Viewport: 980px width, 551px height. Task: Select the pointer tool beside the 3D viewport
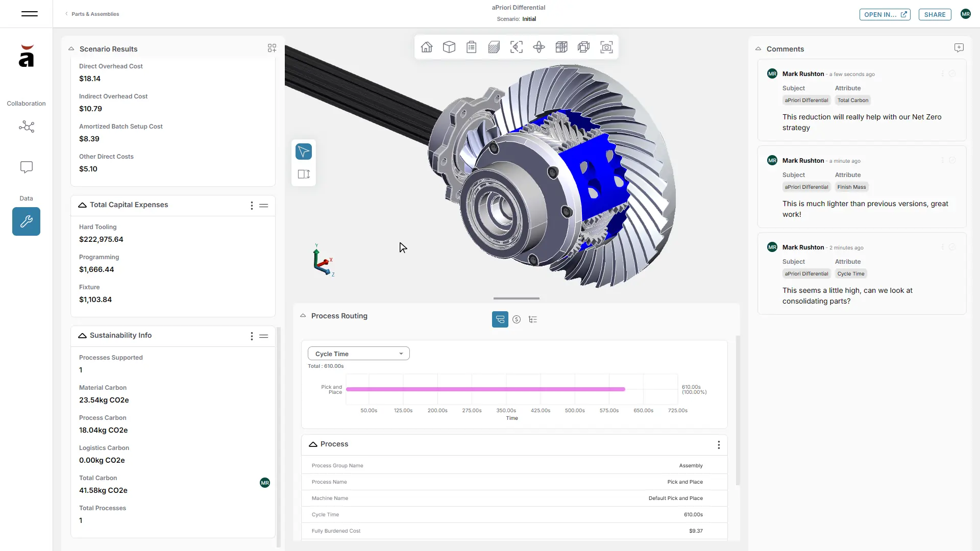[303, 152]
